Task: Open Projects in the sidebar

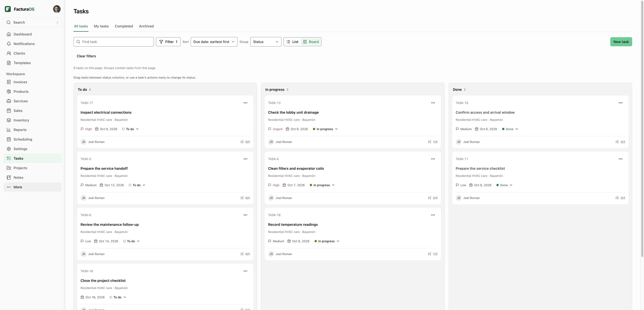Action: [x=32, y=168]
